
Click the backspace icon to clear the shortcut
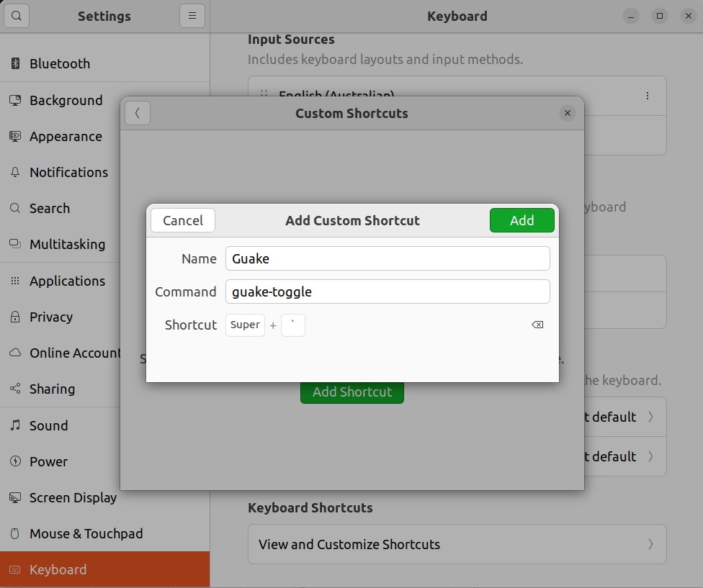537,325
